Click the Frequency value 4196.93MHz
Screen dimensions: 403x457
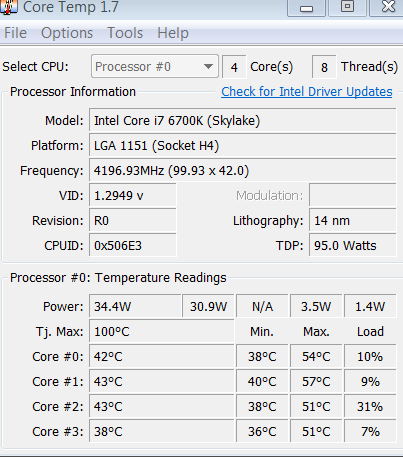tap(243, 170)
